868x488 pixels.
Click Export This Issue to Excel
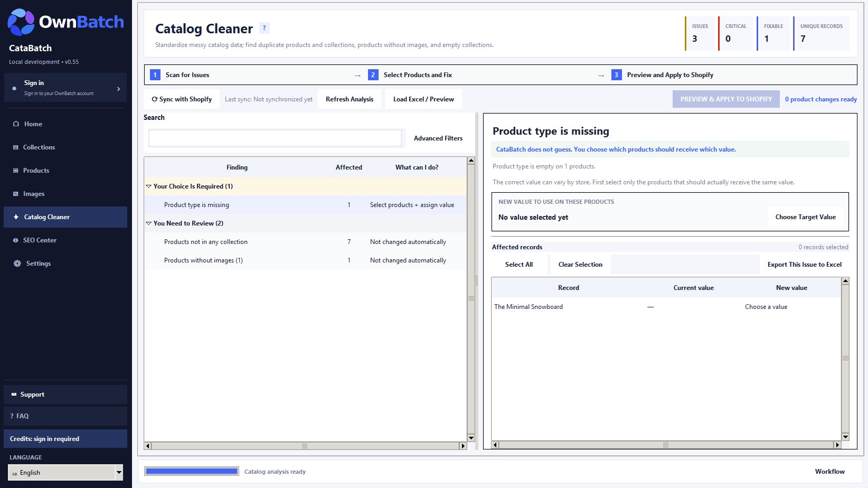[x=805, y=265]
